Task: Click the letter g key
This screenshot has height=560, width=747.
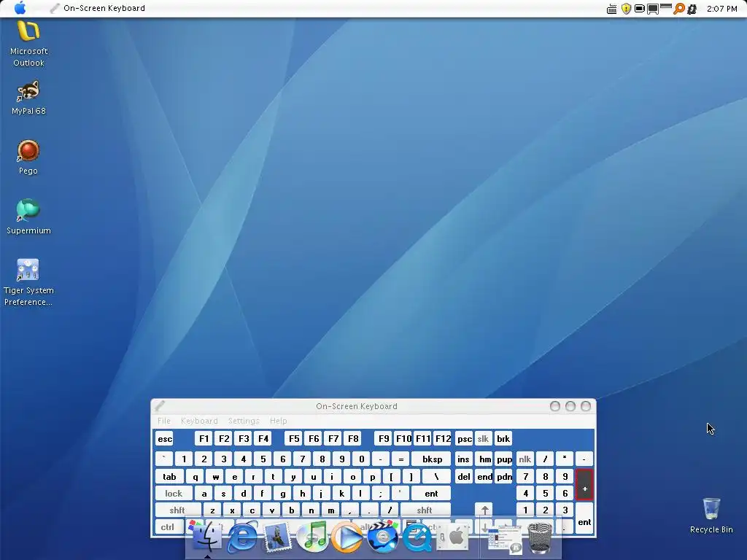Action: pos(282,494)
